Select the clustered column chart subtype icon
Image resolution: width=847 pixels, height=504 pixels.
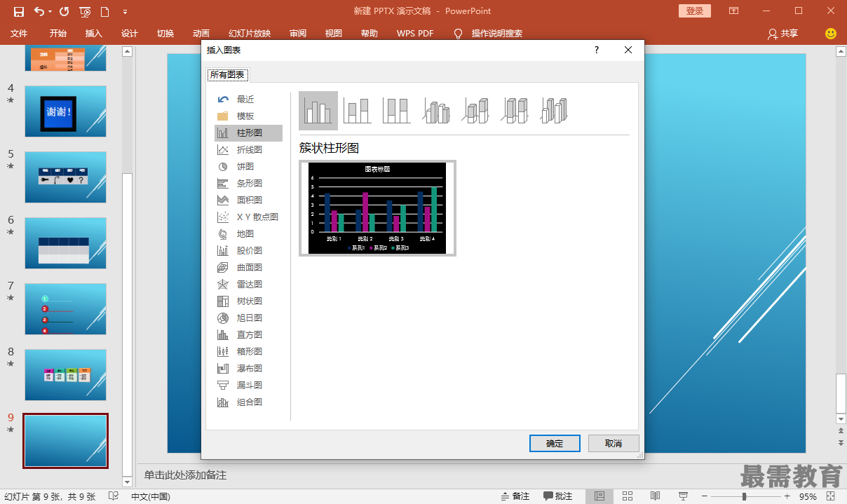(318, 111)
